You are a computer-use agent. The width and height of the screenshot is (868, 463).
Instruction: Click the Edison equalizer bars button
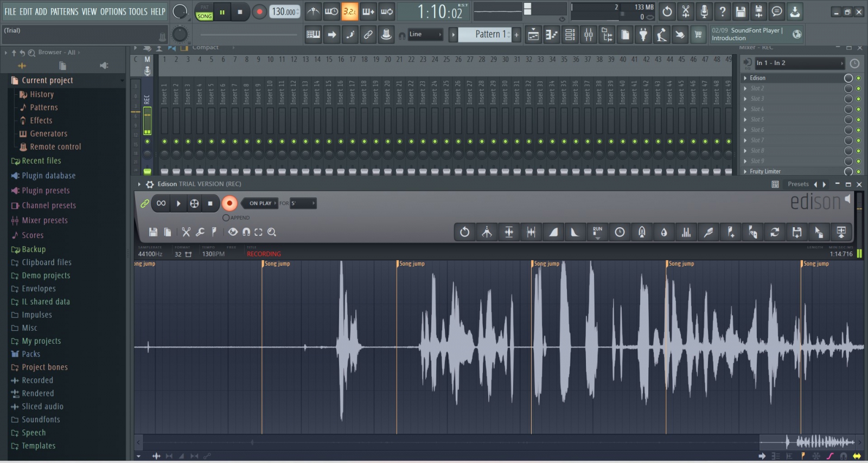point(686,232)
